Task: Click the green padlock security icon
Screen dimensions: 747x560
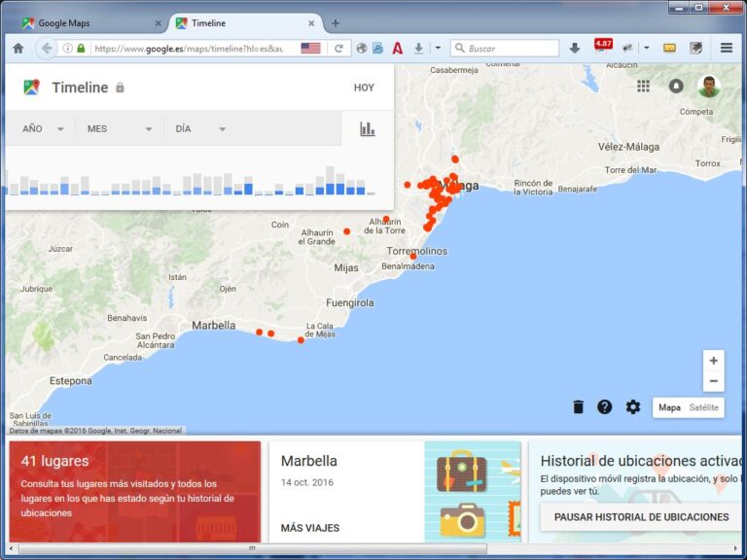Action: 81,48
